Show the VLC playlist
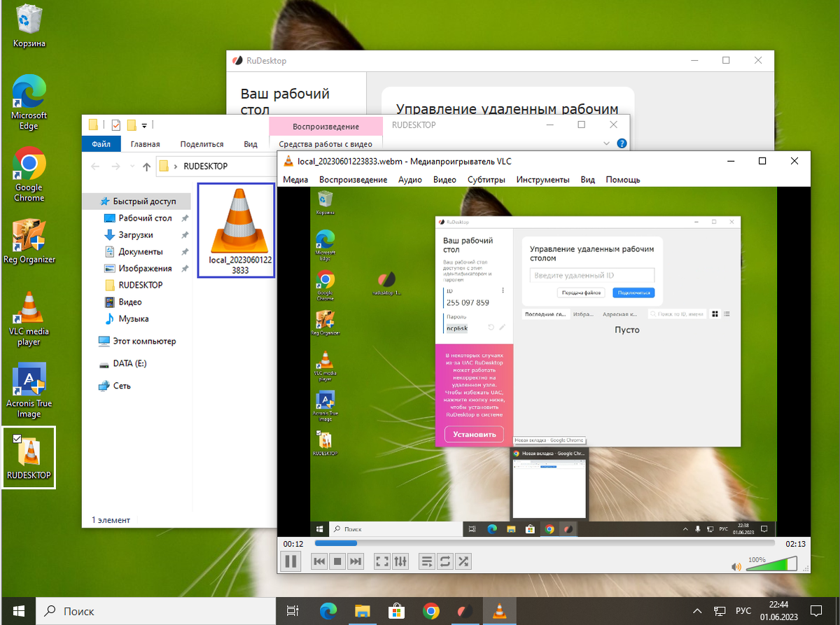Image resolution: width=840 pixels, height=625 pixels. tap(427, 561)
